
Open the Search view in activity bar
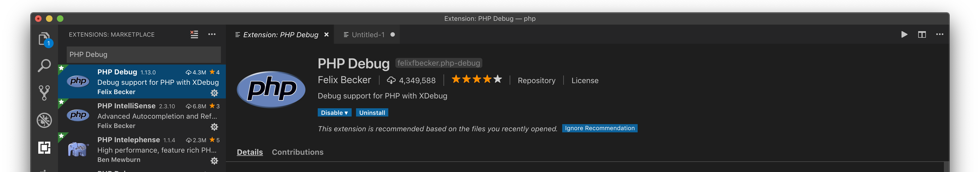(x=44, y=65)
